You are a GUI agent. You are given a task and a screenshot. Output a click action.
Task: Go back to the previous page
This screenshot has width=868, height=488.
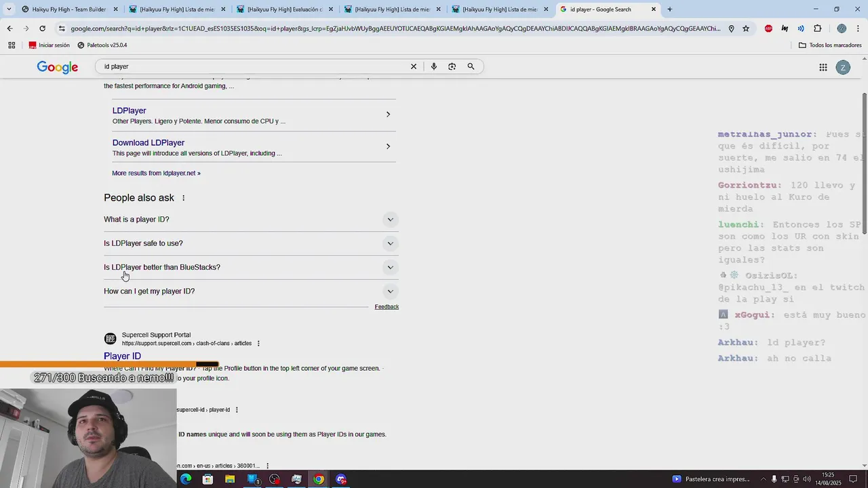coord(9,28)
